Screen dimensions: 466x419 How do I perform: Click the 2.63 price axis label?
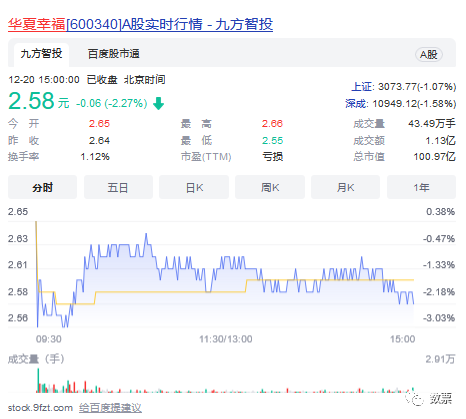point(18,238)
